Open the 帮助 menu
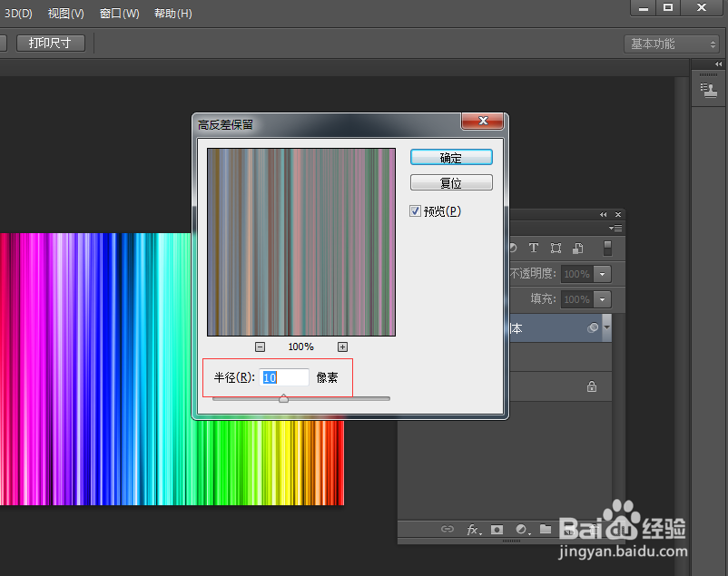Viewport: 728px width, 576px height. [172, 13]
